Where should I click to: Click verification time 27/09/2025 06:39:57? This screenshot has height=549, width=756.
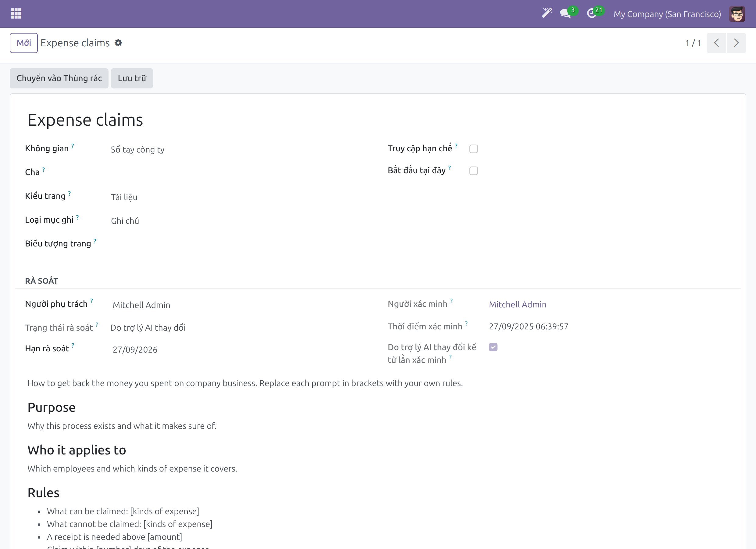[528, 326]
